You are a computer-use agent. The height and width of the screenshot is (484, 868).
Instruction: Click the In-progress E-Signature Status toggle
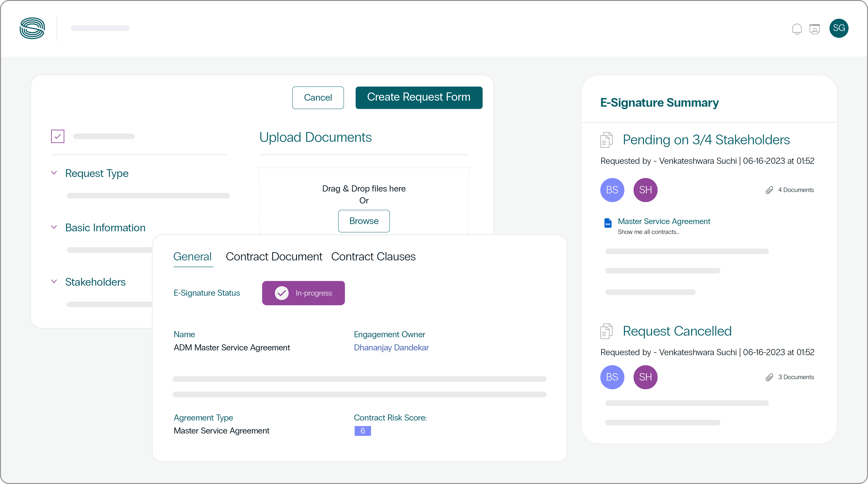click(304, 293)
